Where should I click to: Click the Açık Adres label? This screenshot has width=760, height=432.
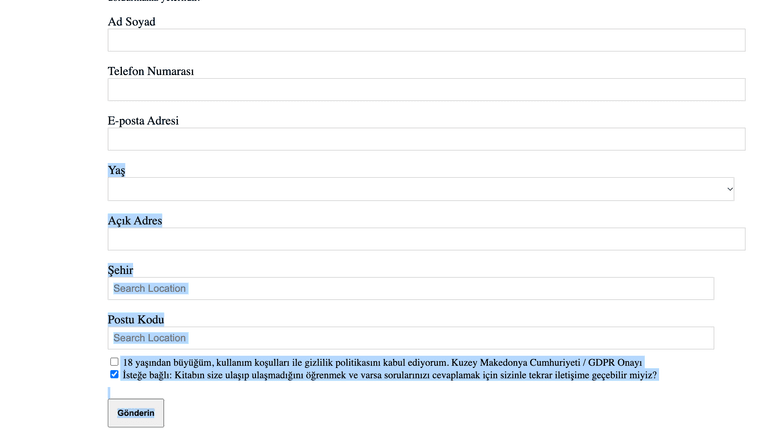click(x=135, y=221)
